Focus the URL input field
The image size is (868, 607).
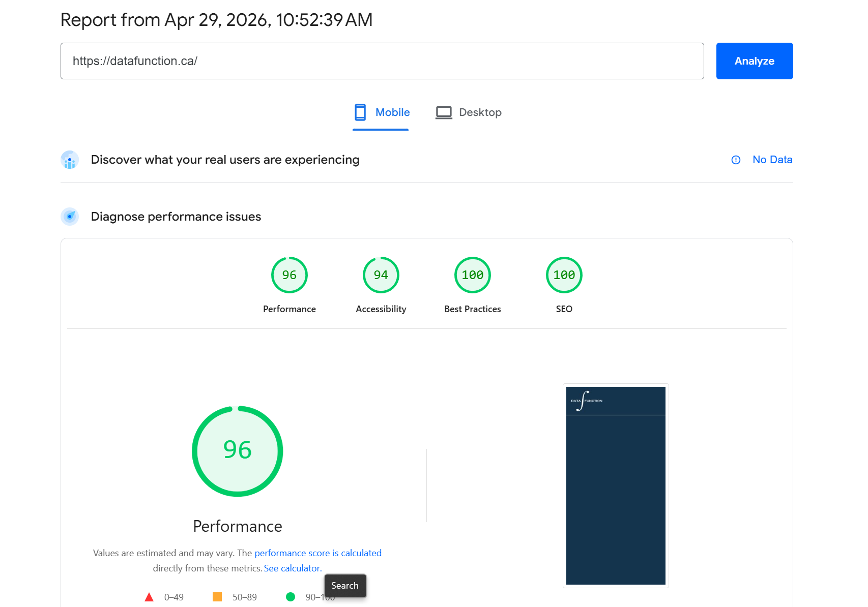tap(382, 61)
